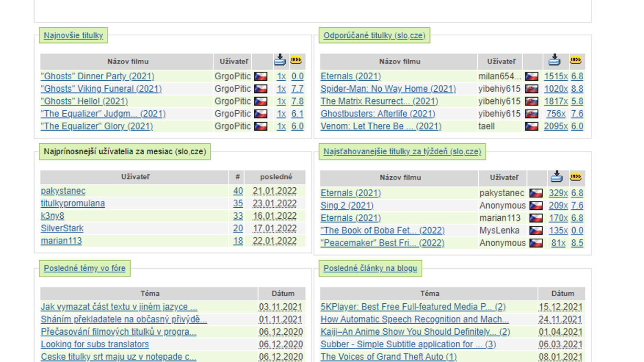The height and width of the screenshot is (362, 644).
Task: Click IMDb icon in Najnovšie titulky table header
Action: point(296,60)
